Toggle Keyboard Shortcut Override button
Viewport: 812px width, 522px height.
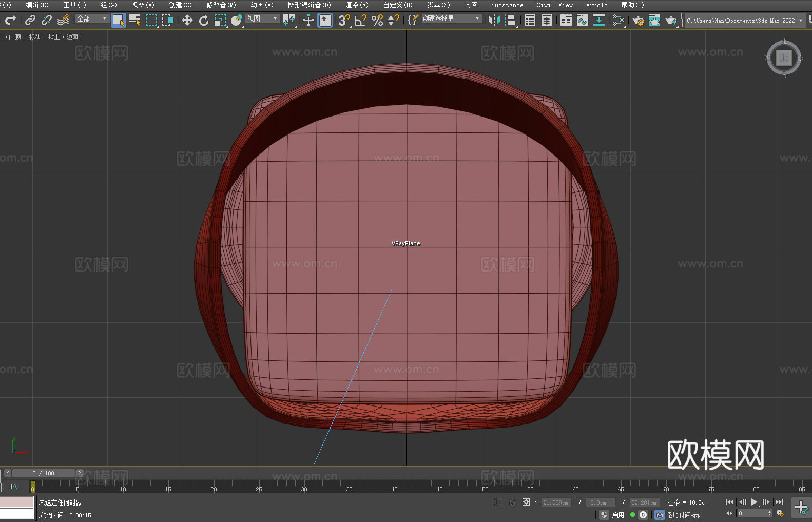point(325,20)
